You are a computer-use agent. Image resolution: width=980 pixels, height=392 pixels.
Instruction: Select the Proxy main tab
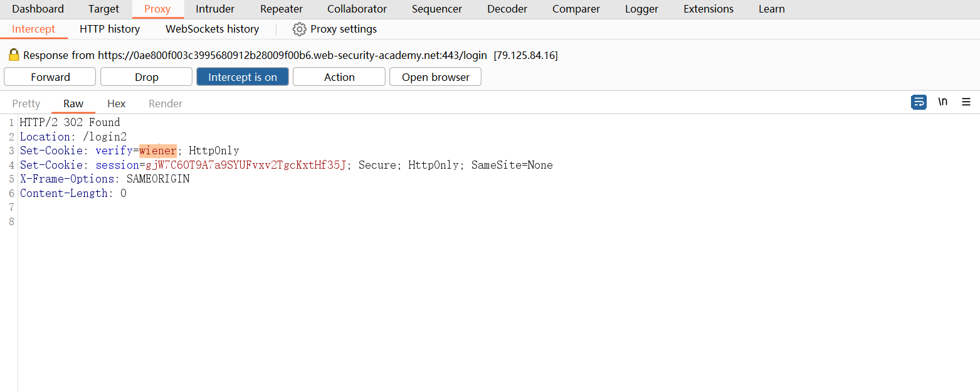click(157, 9)
